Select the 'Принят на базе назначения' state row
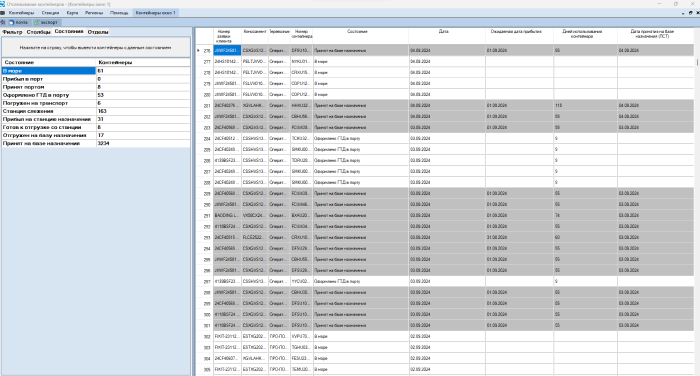This screenshot has height=376, width=700. coord(96,143)
